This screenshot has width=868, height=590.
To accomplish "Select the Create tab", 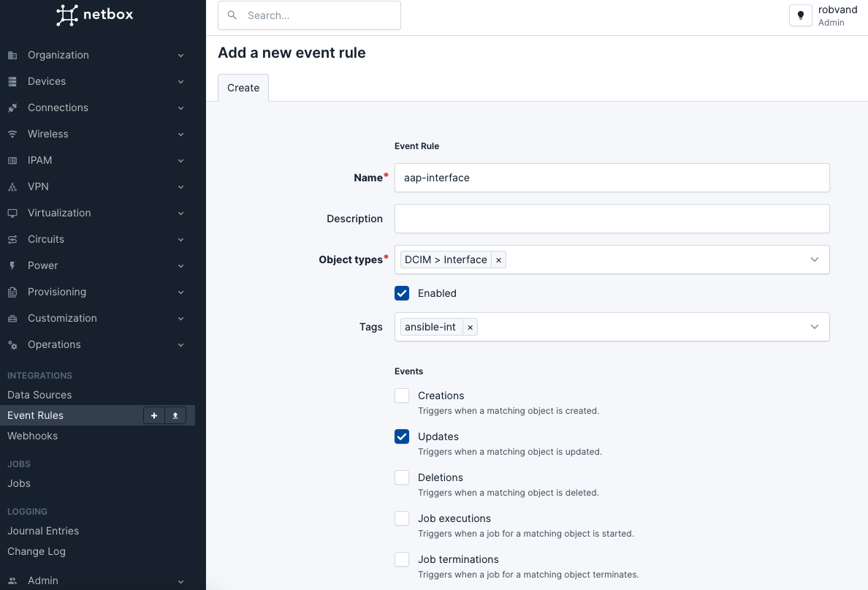I will [243, 88].
